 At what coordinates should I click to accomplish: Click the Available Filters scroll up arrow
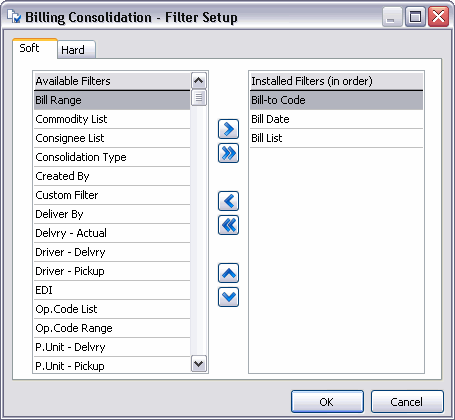[x=199, y=80]
